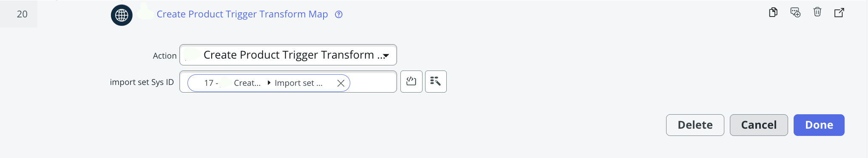The height and width of the screenshot is (158, 868).
Task: Open the action in a new window
Action: click(839, 12)
